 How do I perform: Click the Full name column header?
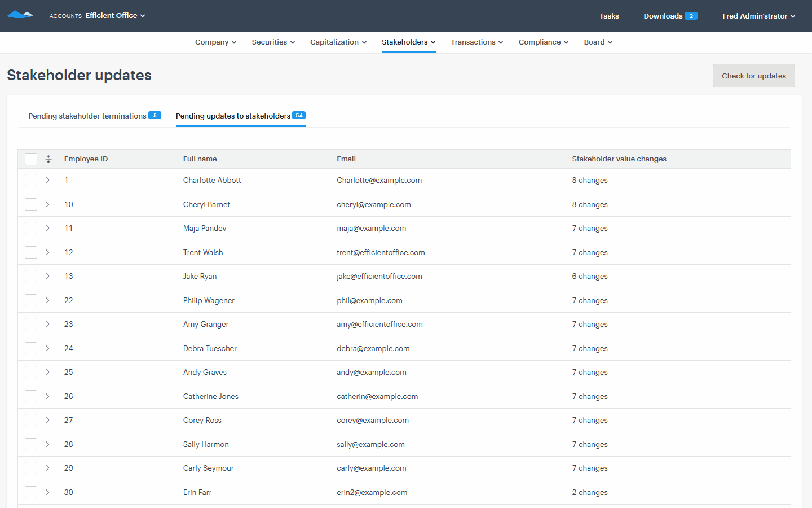tap(200, 159)
